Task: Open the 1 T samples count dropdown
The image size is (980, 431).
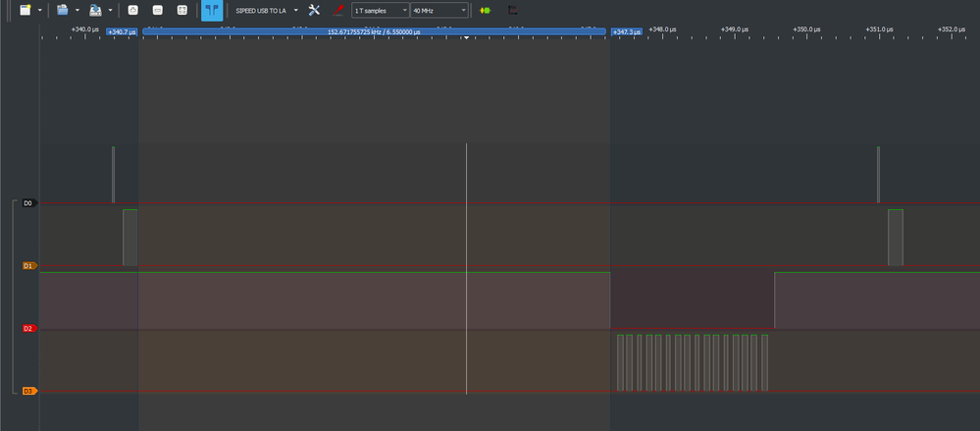Action: (x=380, y=10)
